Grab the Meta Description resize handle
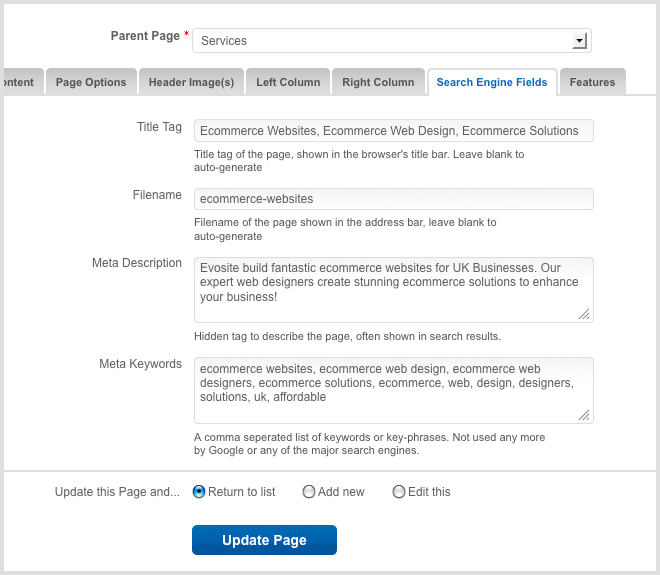 pos(584,314)
